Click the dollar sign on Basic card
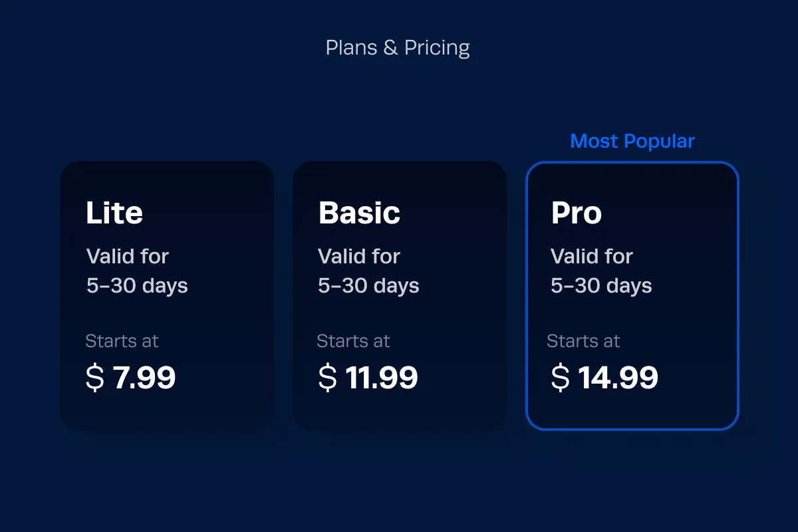The width and height of the screenshot is (798, 532). (x=328, y=378)
